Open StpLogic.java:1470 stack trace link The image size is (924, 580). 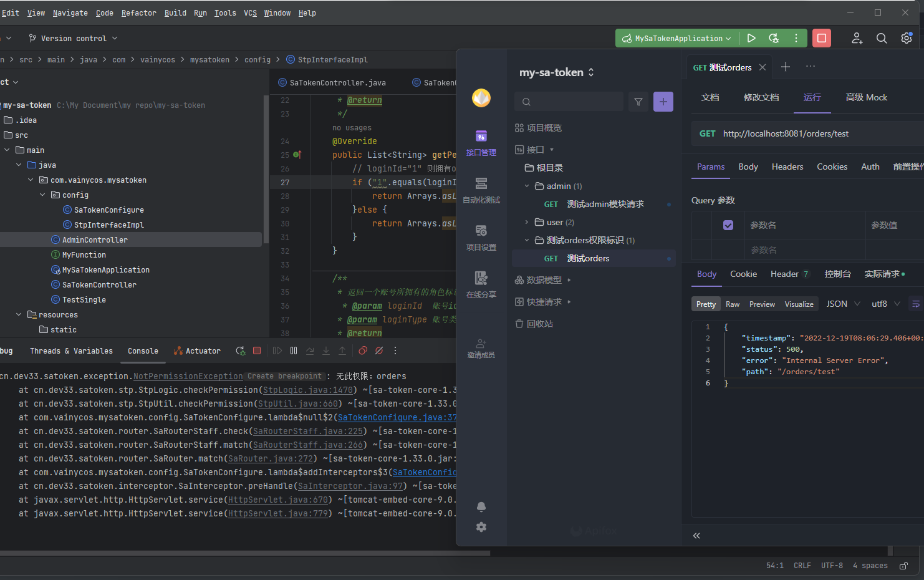tap(309, 390)
